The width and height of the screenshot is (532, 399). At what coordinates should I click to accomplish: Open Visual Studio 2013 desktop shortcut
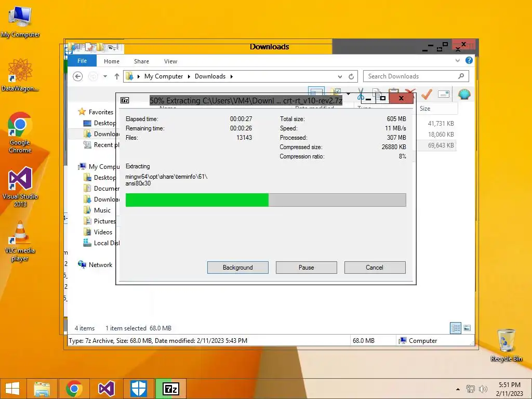20,187
